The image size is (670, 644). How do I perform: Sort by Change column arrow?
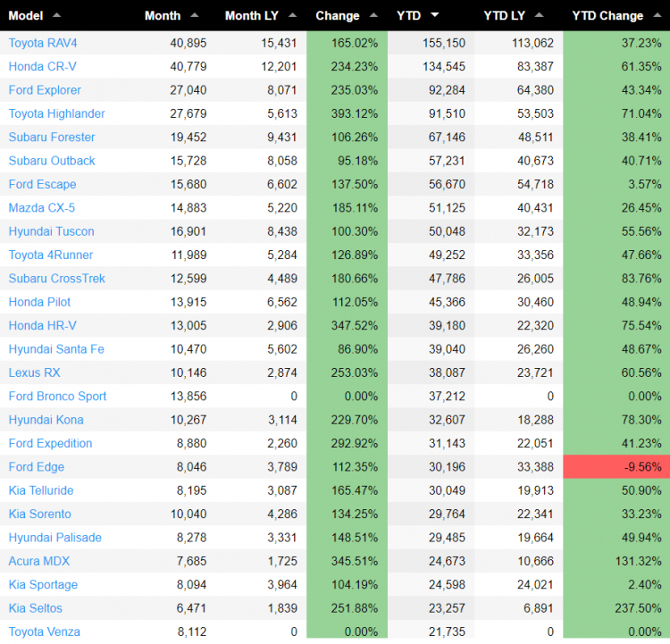click(373, 15)
